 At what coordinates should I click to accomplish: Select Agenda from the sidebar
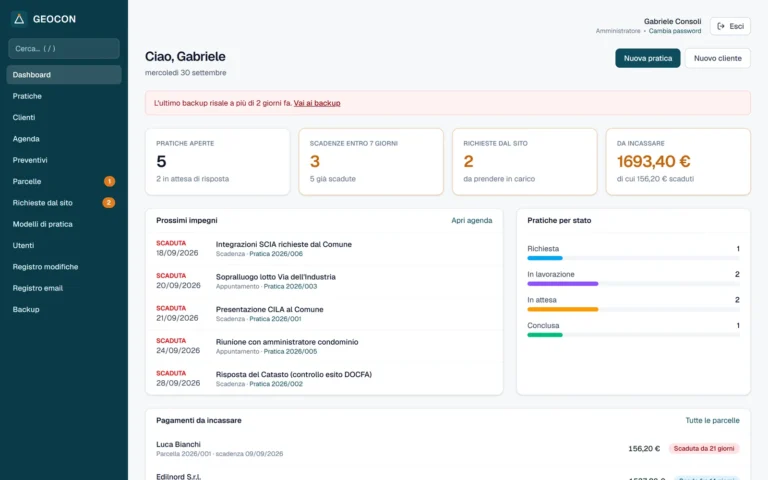[x=64, y=139]
